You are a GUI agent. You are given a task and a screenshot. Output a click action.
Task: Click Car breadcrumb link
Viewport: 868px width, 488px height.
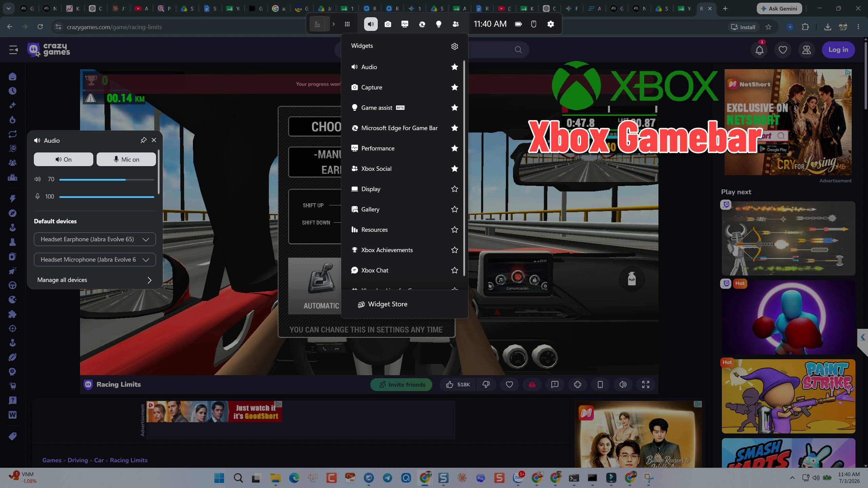[x=99, y=460]
